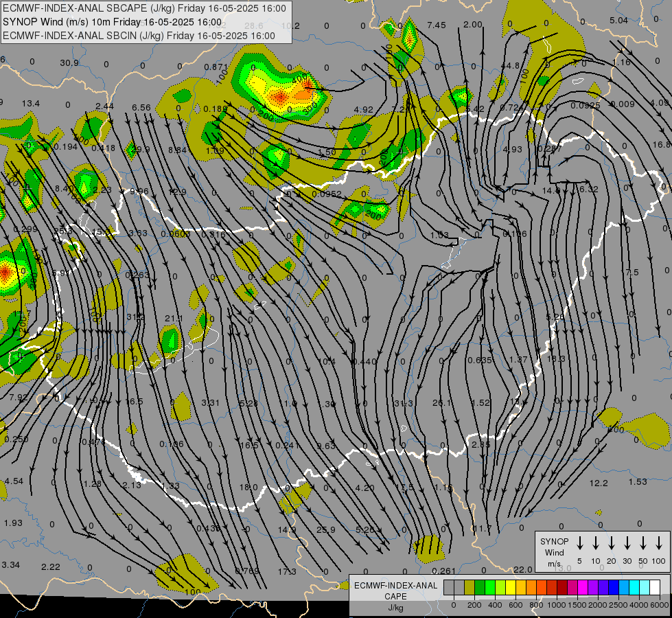The width and height of the screenshot is (672, 618).
Task: Click the '600' tick label on CAPE scale
Action: click(x=515, y=605)
